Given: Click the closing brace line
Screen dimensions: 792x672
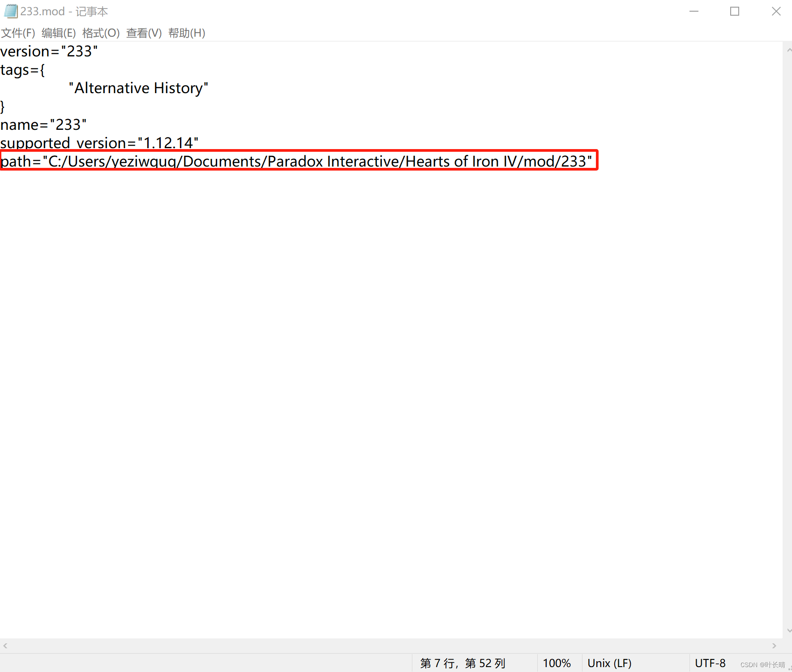Looking at the screenshot, I should 3,107.
